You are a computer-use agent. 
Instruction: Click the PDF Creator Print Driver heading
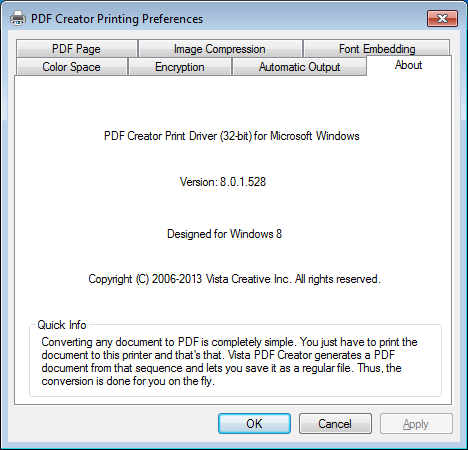pos(232,136)
